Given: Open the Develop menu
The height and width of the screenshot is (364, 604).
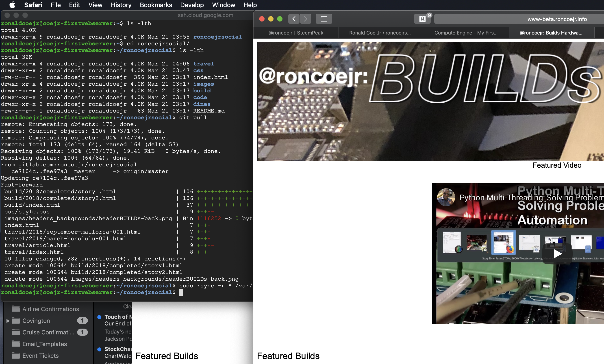Looking at the screenshot, I should (192, 5).
